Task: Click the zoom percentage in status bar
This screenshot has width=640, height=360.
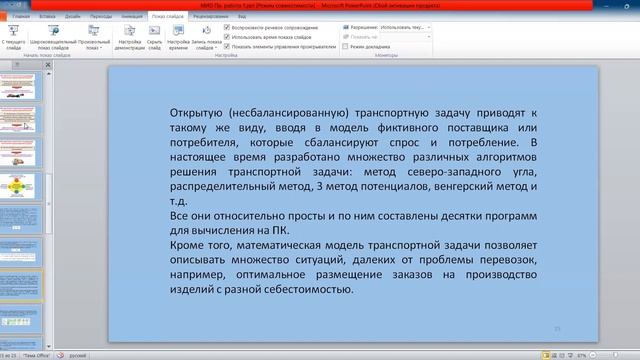Action: (582, 356)
